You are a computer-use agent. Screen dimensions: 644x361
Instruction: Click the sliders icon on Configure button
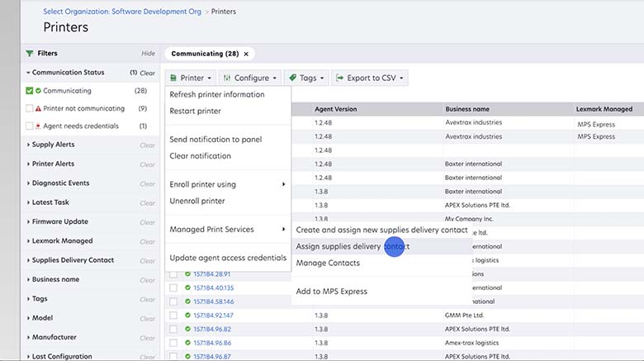click(227, 78)
